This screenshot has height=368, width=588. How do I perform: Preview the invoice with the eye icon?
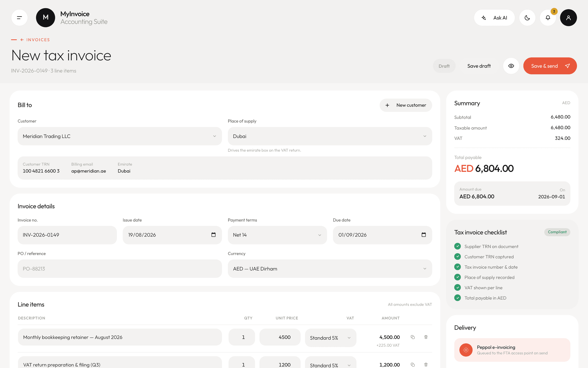pos(511,66)
